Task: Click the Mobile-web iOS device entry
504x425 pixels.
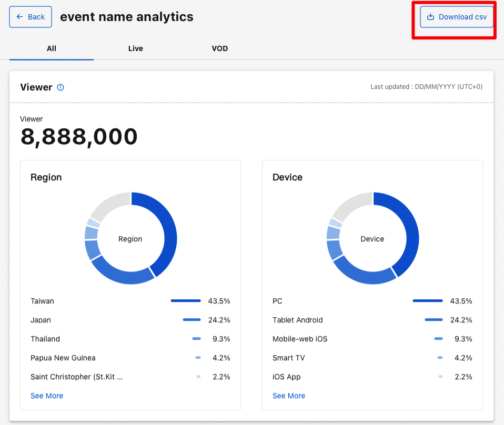Action: tap(300, 339)
